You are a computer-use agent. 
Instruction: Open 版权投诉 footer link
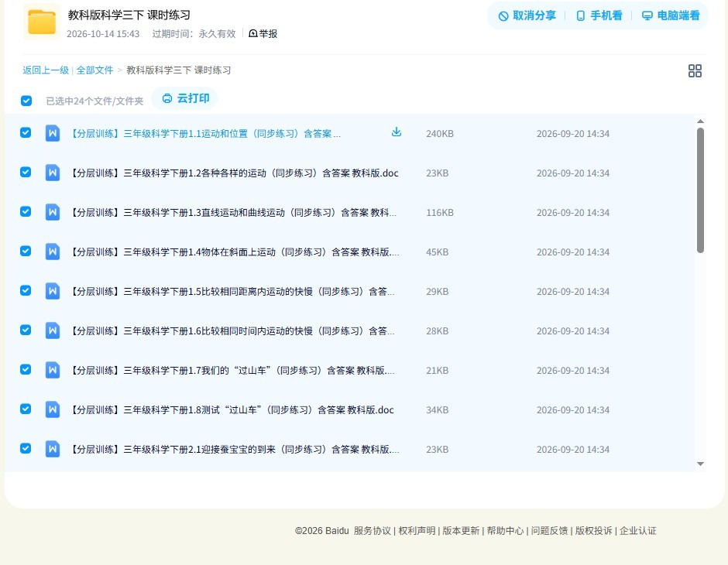[593, 531]
